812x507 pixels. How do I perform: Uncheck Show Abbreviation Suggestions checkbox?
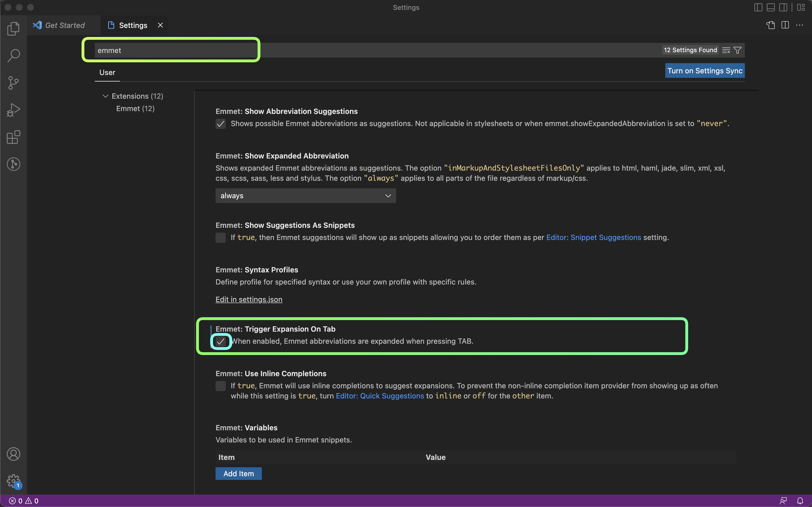[x=220, y=124]
